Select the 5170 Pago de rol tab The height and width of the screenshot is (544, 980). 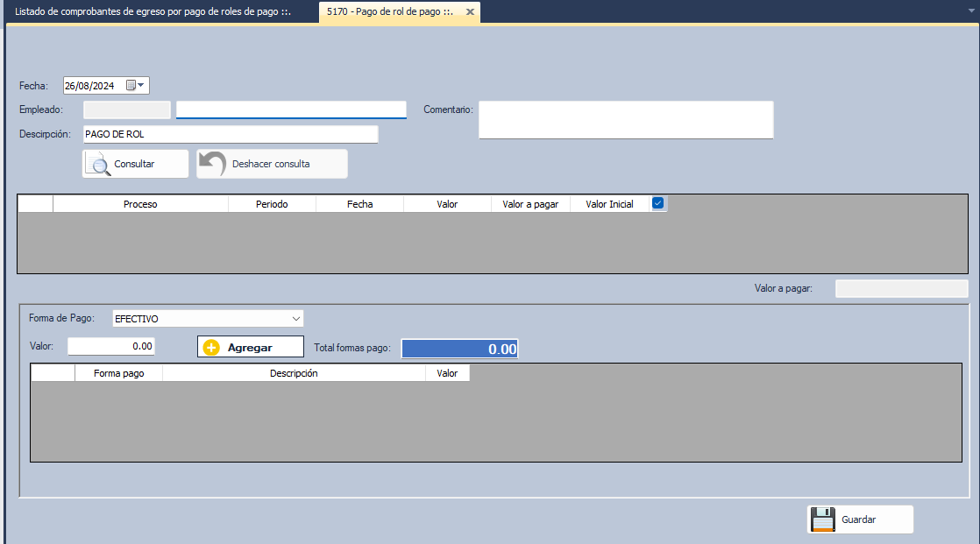(389, 12)
